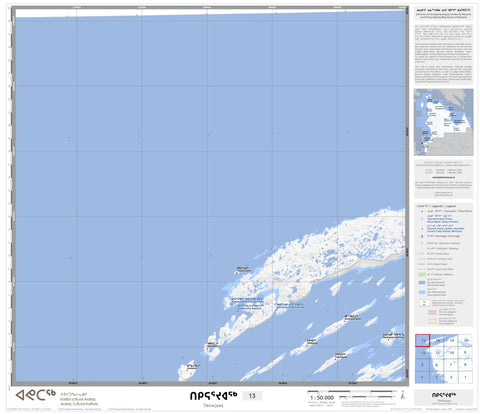Click the Nunavik overview inset map

click(444, 122)
